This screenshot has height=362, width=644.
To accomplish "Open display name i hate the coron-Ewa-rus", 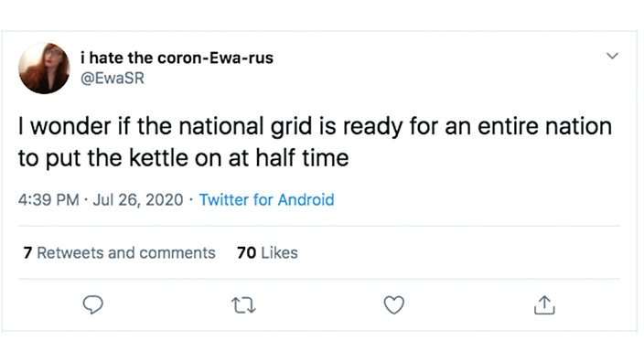I will click(x=177, y=58).
